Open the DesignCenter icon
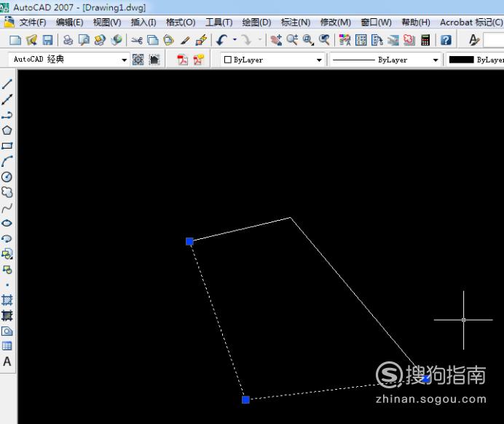The height and width of the screenshot is (424, 504). tap(361, 40)
